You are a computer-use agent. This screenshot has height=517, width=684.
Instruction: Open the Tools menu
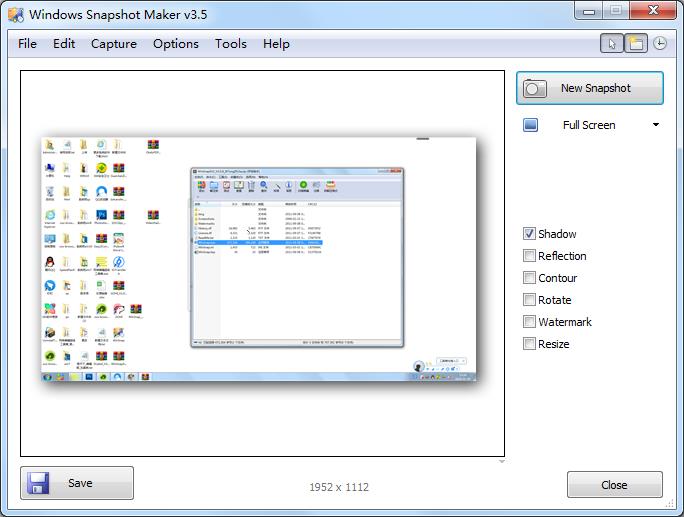[231, 44]
